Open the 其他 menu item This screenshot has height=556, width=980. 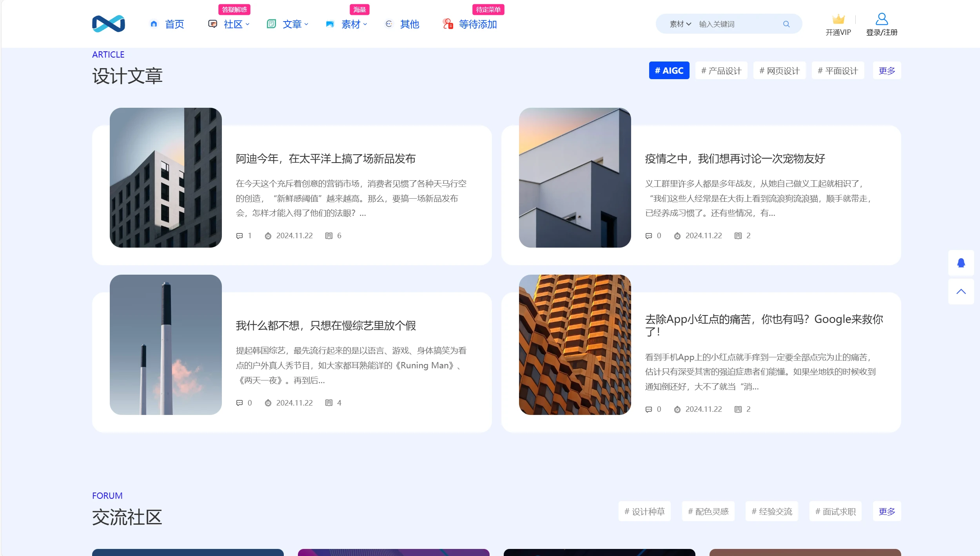[x=409, y=24]
